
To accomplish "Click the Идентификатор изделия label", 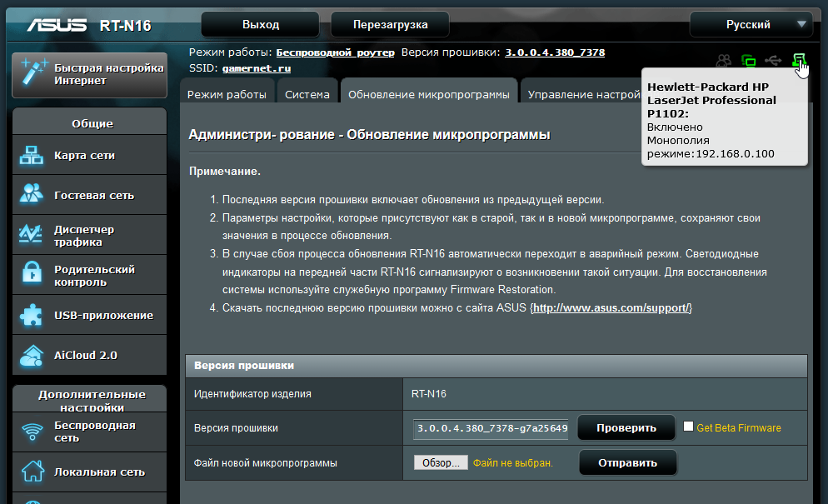I will [252, 393].
